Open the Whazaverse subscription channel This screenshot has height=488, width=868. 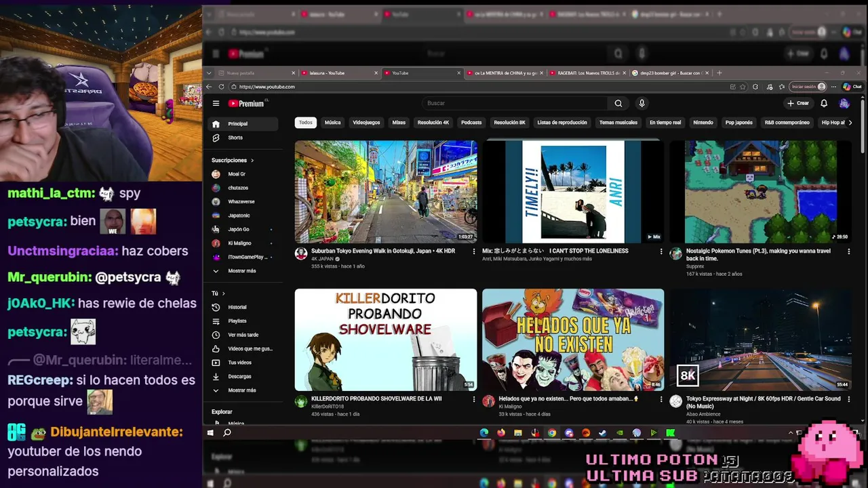click(x=244, y=201)
